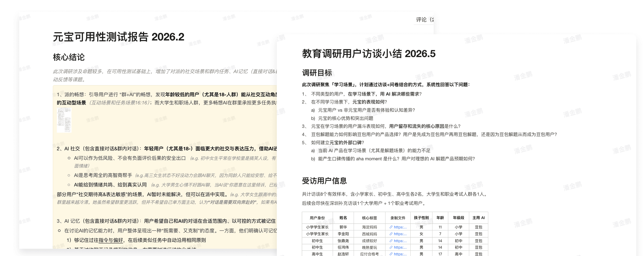
Task: Click the '姓名' column header
Action: tap(343, 218)
